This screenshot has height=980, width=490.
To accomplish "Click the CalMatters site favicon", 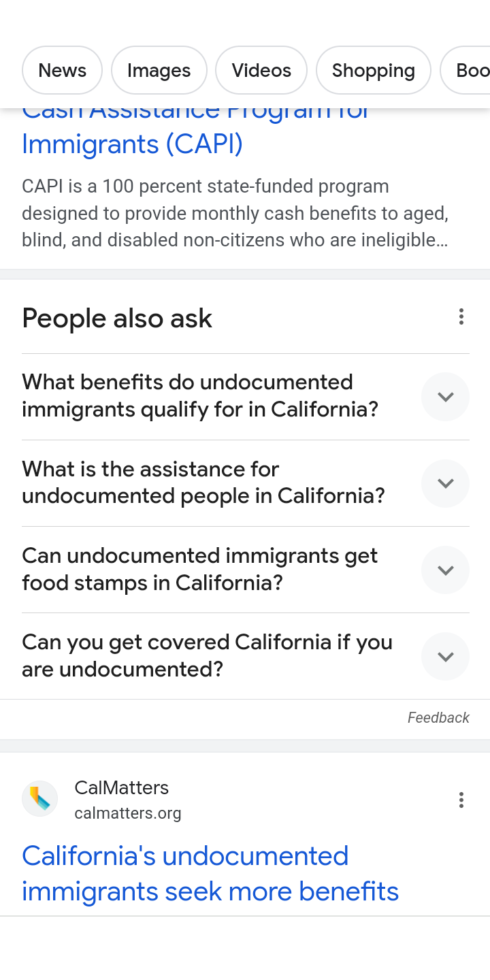I will click(x=39, y=798).
